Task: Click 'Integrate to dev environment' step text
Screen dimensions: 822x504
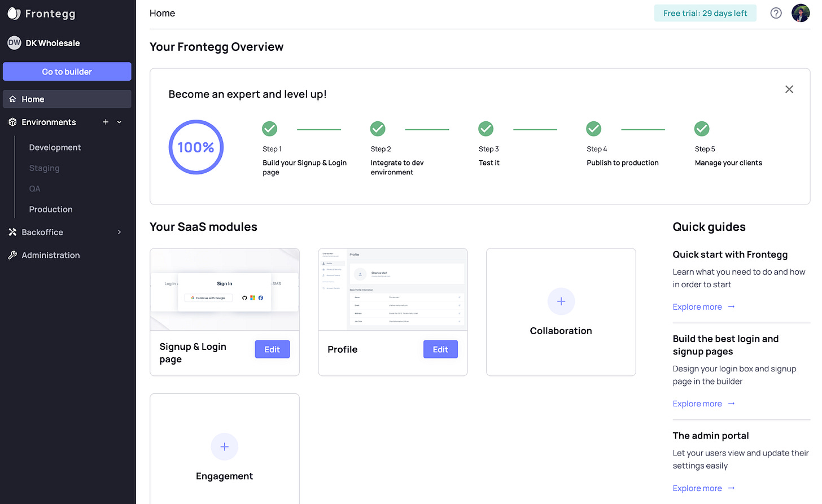Action: tap(397, 168)
